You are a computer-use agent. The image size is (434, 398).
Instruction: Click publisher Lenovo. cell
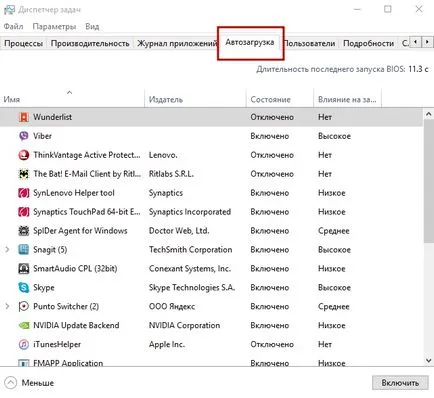click(163, 155)
